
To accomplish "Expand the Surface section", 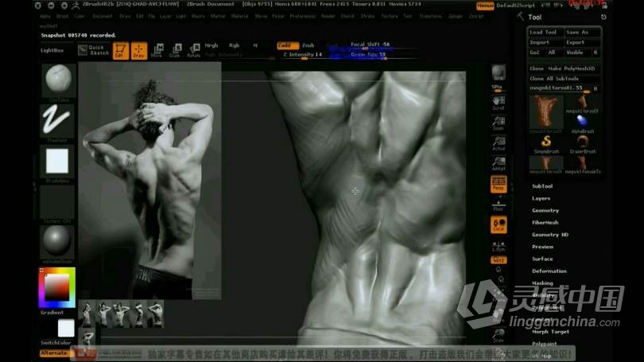I will 542,259.
